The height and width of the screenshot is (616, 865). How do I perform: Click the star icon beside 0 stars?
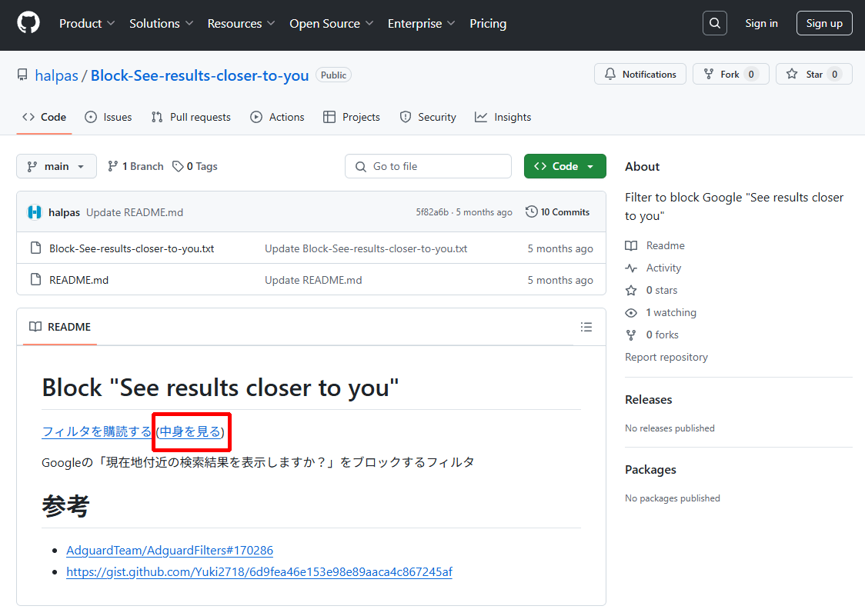(631, 290)
